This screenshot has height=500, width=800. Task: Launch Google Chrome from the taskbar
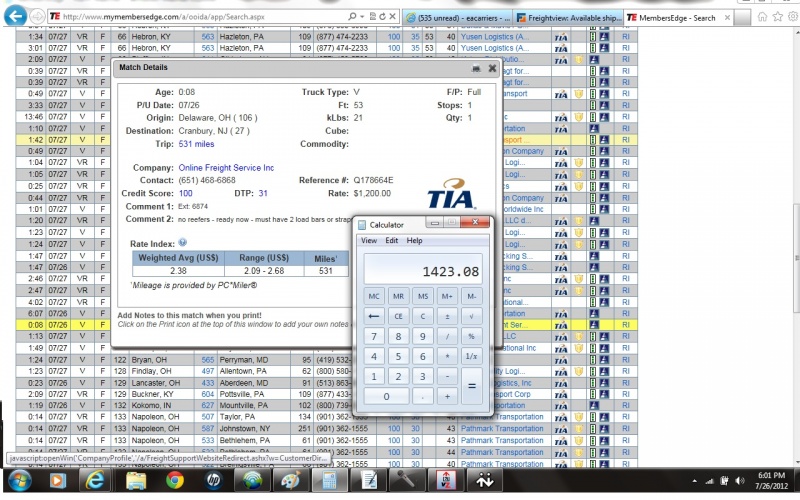coord(174,480)
